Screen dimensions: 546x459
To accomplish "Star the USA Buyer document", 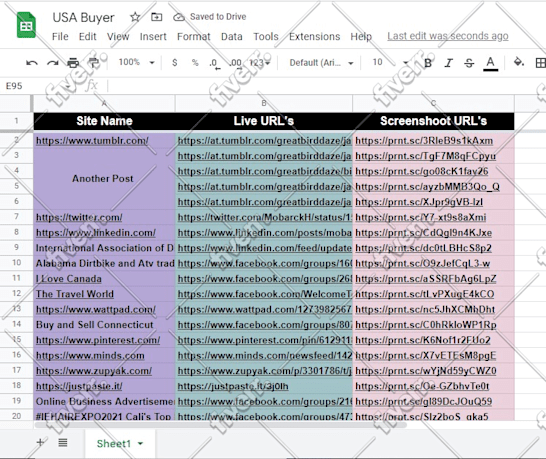I will click(x=135, y=17).
